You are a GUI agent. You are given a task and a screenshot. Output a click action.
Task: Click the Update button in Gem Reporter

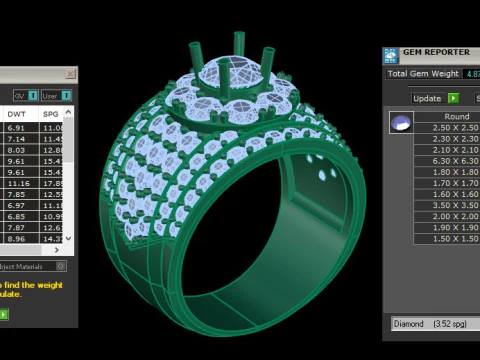[x=435, y=98]
